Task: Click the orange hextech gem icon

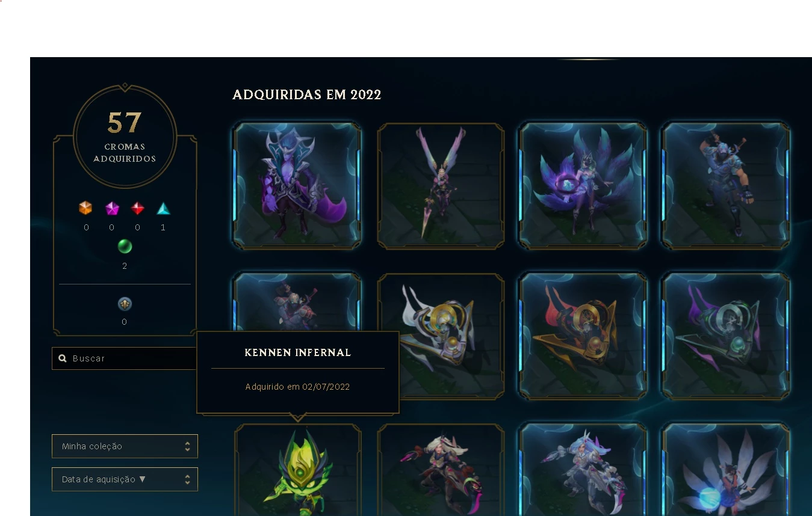Action: tap(86, 208)
